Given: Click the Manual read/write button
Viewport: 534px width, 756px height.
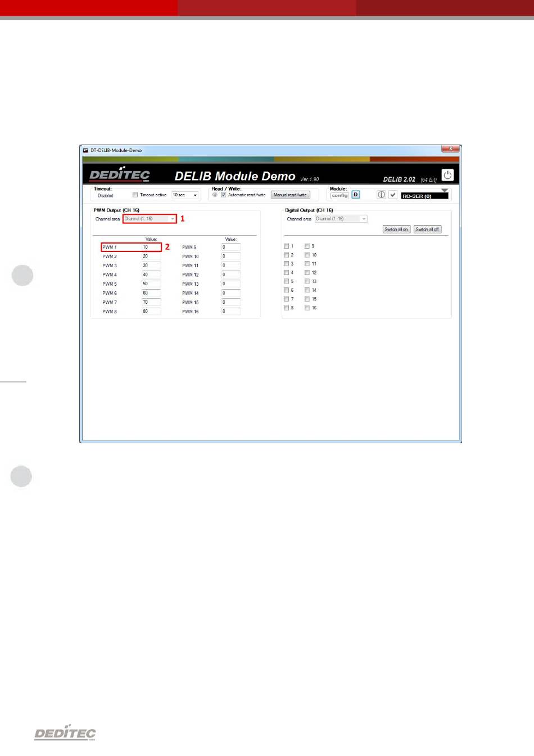Looking at the screenshot, I should click(291, 195).
